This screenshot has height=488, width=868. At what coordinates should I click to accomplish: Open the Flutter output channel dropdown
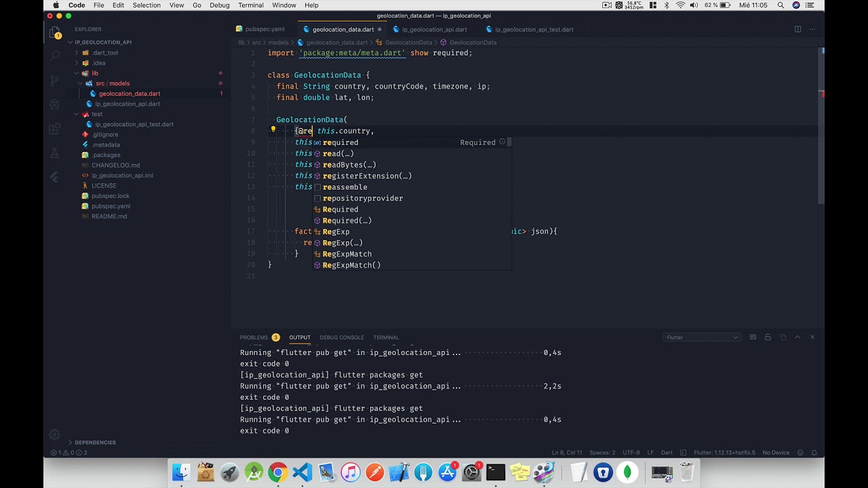702,338
